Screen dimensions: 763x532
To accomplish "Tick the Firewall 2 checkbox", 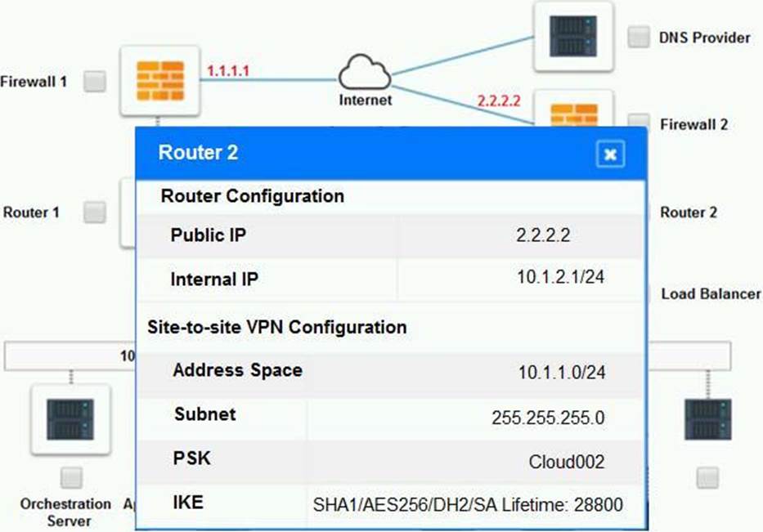I will [x=639, y=121].
